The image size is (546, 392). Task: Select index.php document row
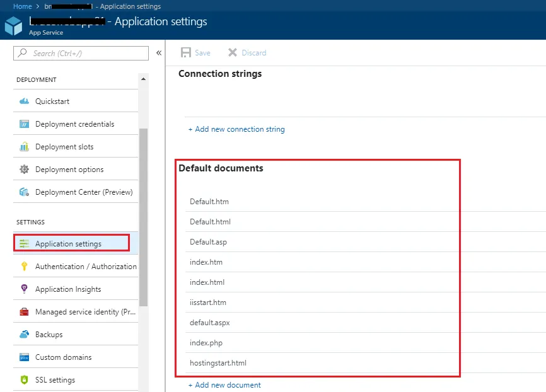[x=366, y=343]
